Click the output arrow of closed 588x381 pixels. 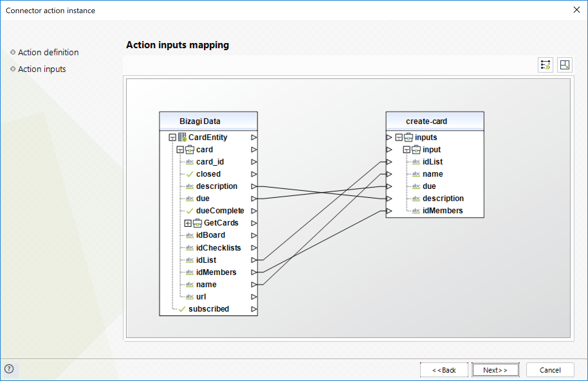[254, 174]
